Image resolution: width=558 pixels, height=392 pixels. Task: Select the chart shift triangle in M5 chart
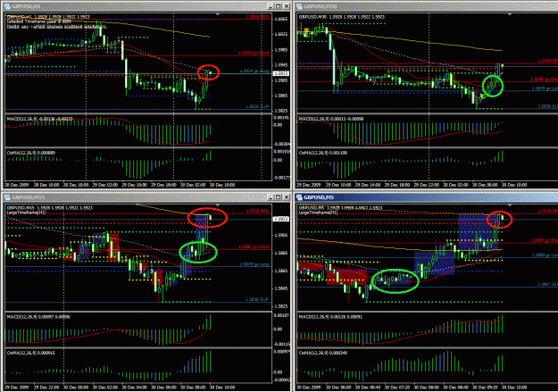click(x=510, y=205)
